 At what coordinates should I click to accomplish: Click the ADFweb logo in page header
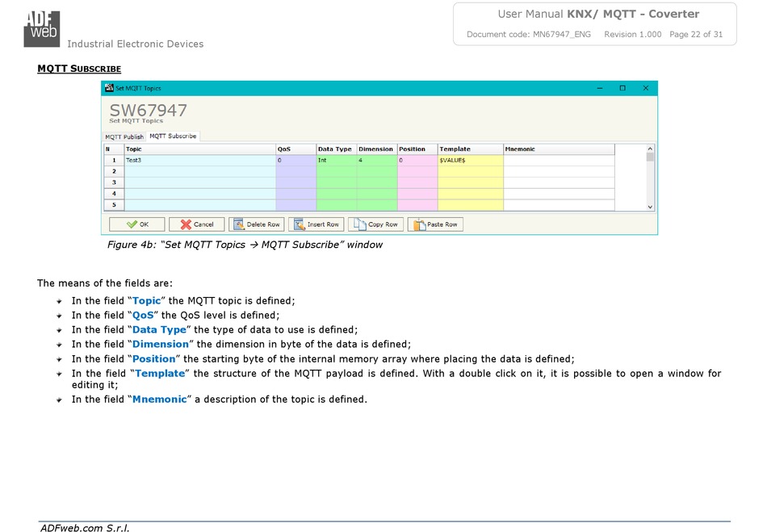coord(40,26)
